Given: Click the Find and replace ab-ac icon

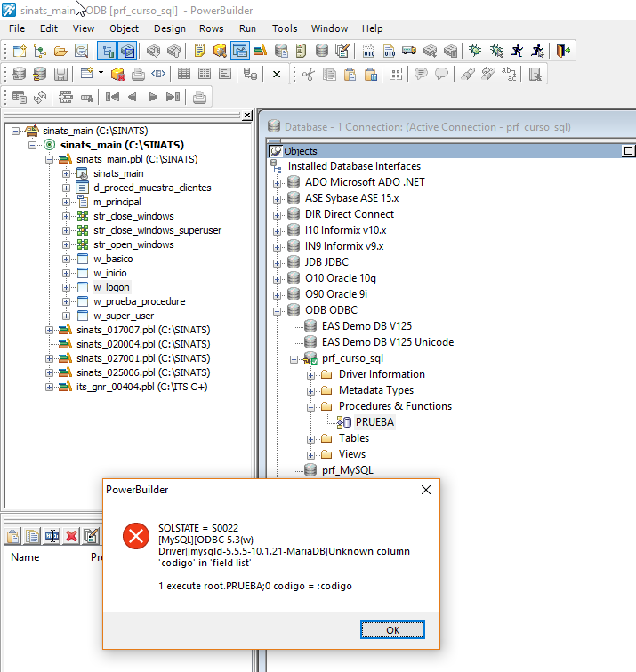Looking at the screenshot, I should click(x=509, y=74).
